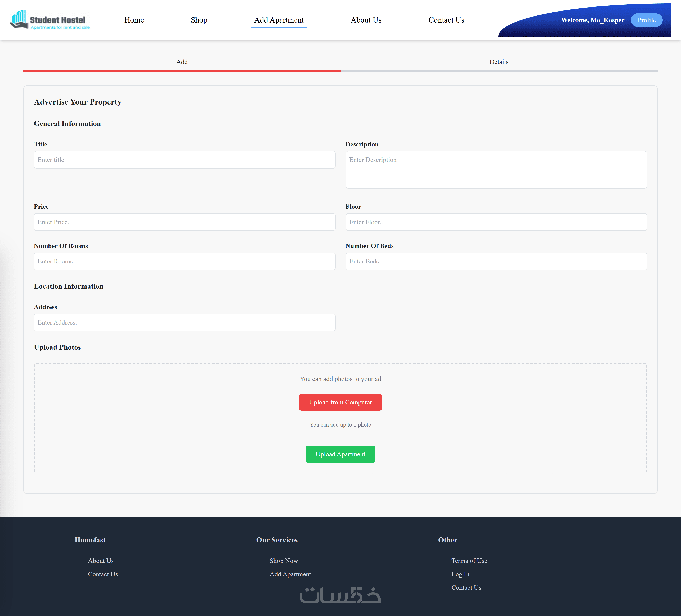Screen dimensions: 681x616
Task: Open Terms of Use footer link
Action: tap(469, 561)
